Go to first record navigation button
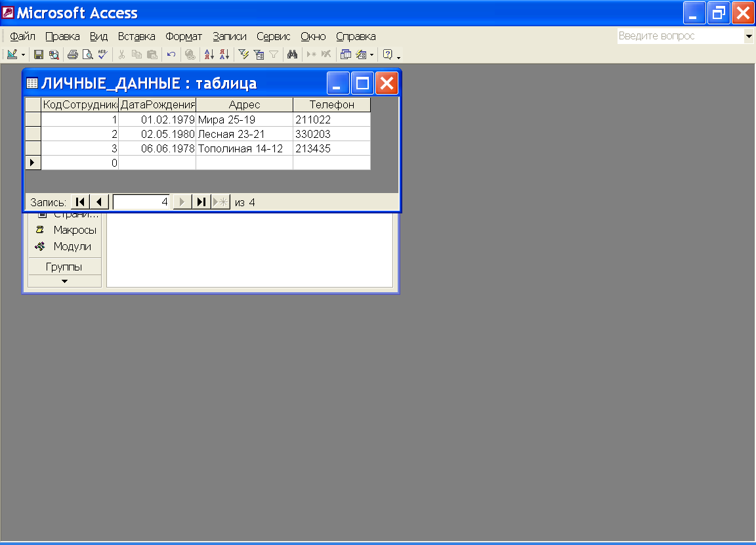This screenshot has width=756, height=545. click(80, 202)
